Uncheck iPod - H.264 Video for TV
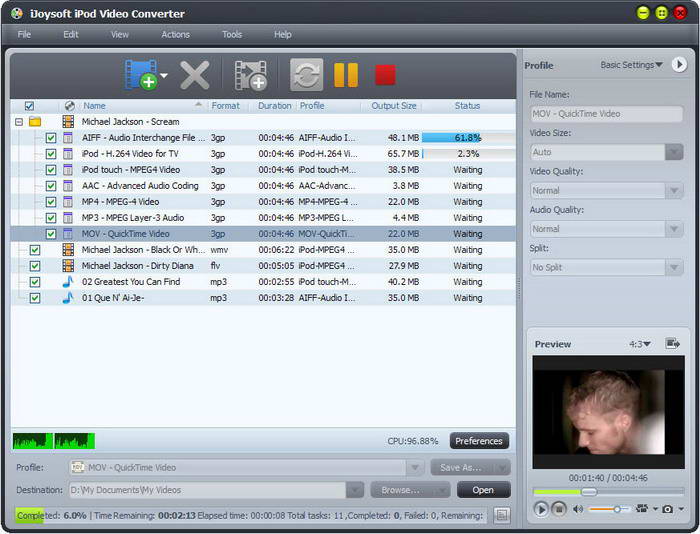 pos(51,154)
